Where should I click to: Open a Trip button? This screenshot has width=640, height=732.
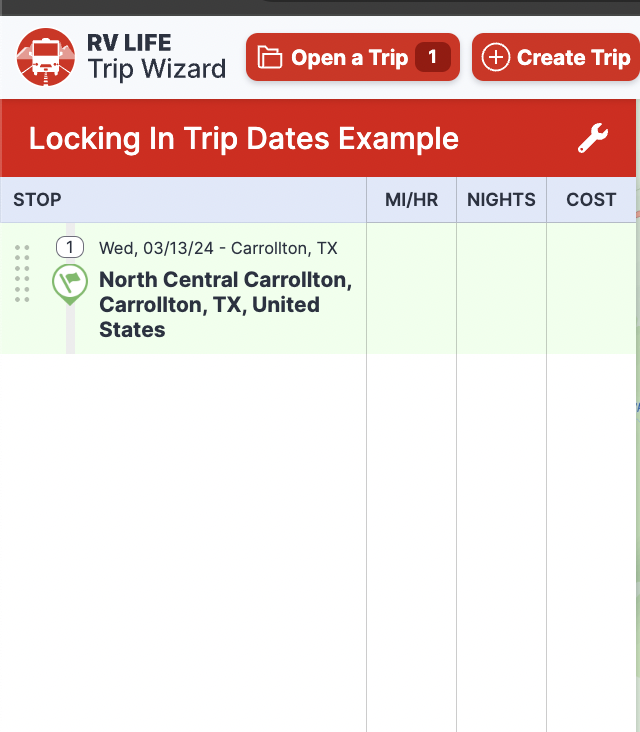coord(353,57)
